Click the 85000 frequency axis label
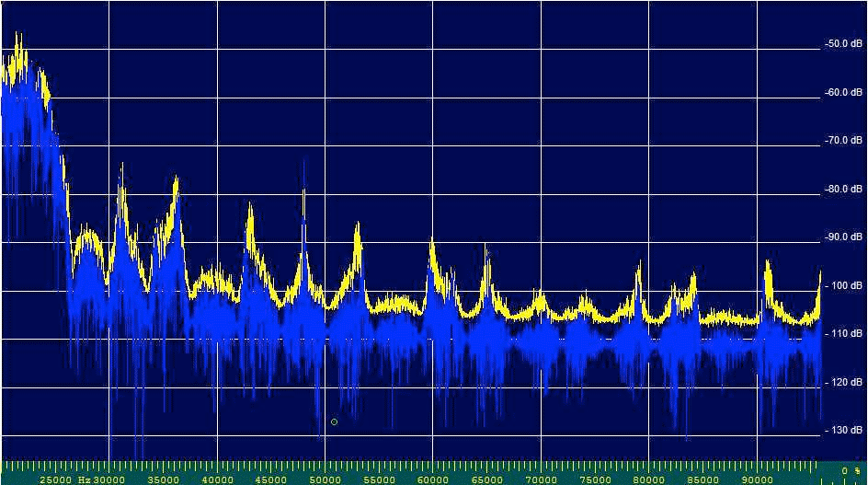The image size is (868, 485). (x=702, y=479)
